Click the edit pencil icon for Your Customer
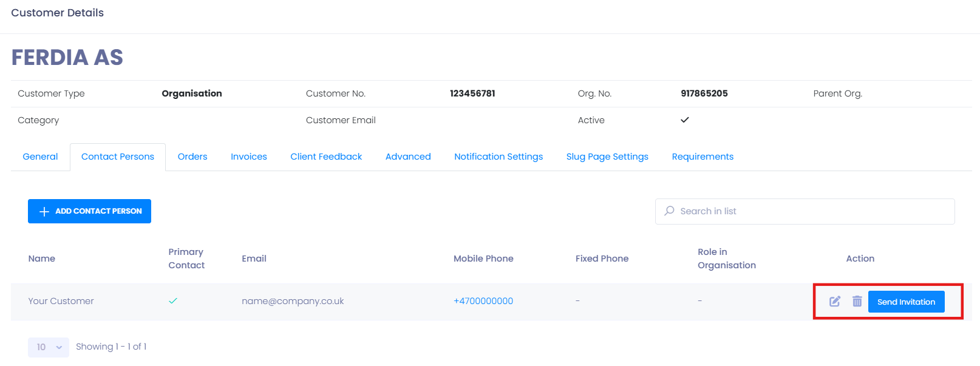Viewport: 980px width, 366px height. click(835, 301)
